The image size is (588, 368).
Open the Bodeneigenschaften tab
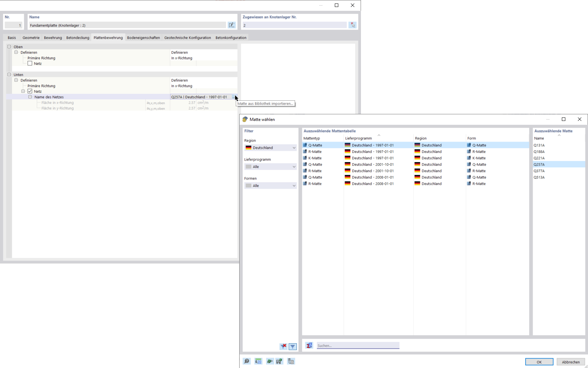(143, 38)
